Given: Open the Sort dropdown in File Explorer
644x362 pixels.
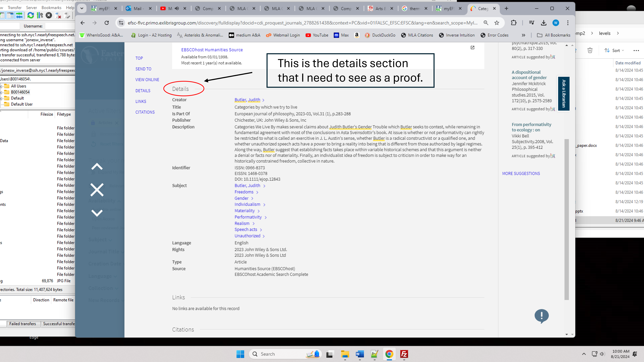Looking at the screenshot, I should tap(614, 50).
